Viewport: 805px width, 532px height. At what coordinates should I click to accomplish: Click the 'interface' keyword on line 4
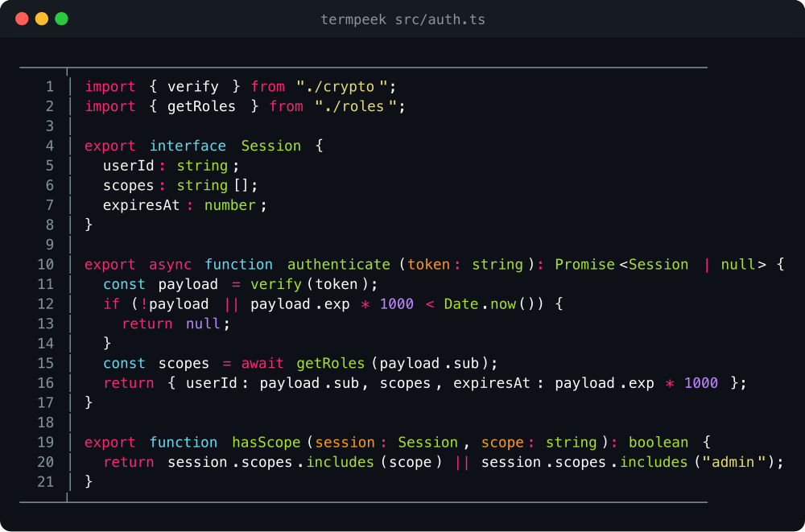tap(188, 146)
